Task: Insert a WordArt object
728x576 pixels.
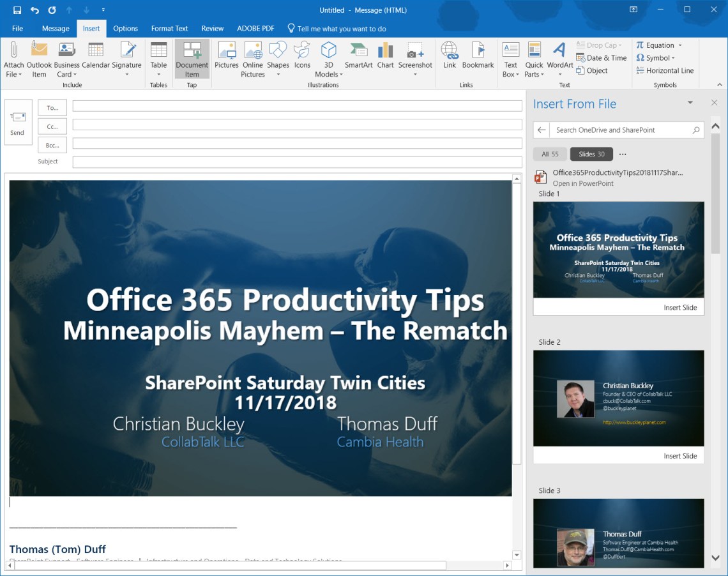Action: 559,56
